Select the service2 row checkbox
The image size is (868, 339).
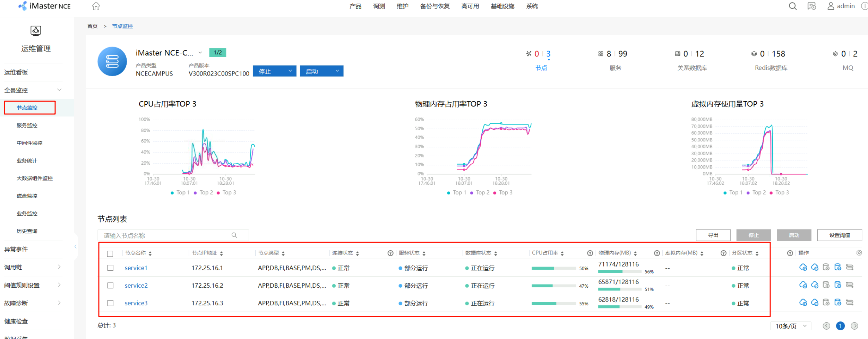pos(110,286)
